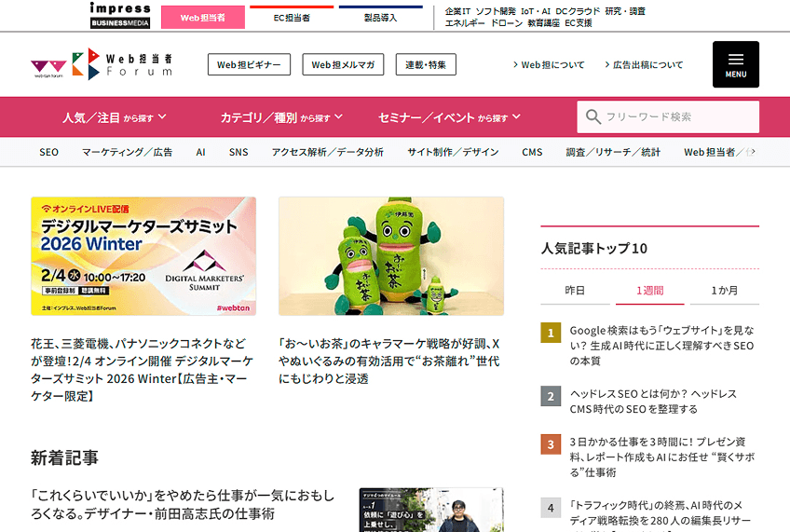This screenshot has height=532, width=790.
Task: Click the rank 3 badge icon
Action: pyautogui.click(x=551, y=444)
